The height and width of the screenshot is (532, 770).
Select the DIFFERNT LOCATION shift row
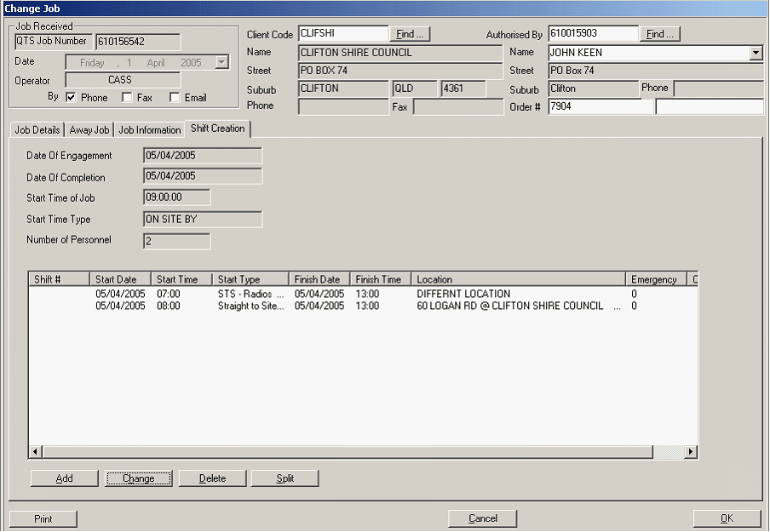point(463,294)
